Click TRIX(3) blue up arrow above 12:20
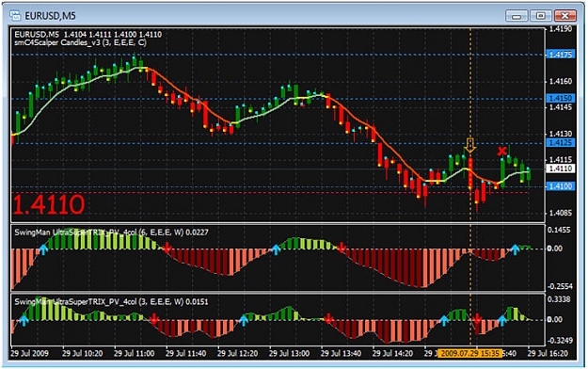The image size is (588, 369). 244,321
